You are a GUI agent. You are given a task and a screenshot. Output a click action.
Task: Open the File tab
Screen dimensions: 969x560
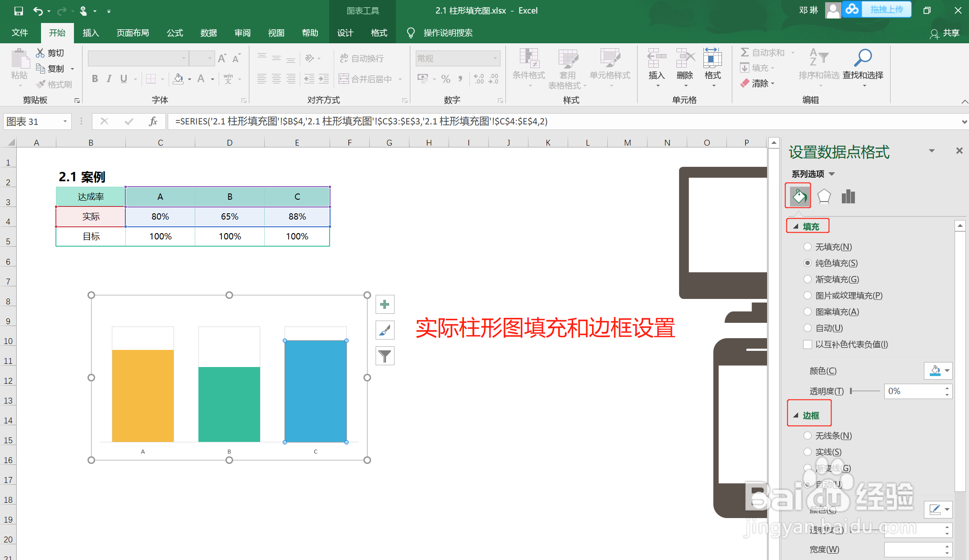pos(19,33)
